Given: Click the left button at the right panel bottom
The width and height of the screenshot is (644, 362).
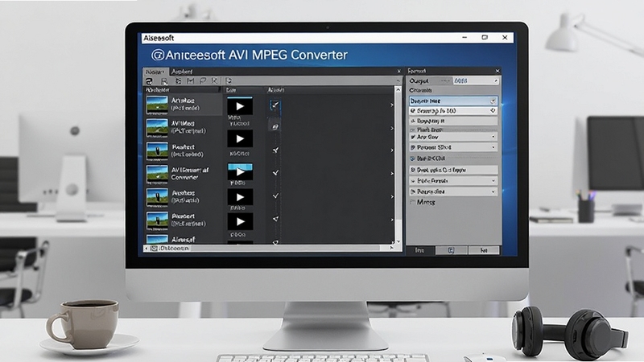Looking at the screenshot, I should point(419,250).
